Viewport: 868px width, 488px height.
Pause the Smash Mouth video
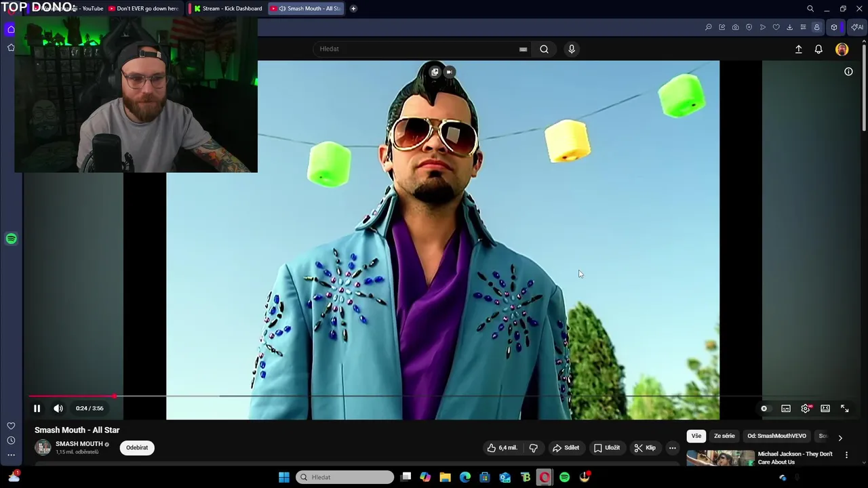[37, 408]
